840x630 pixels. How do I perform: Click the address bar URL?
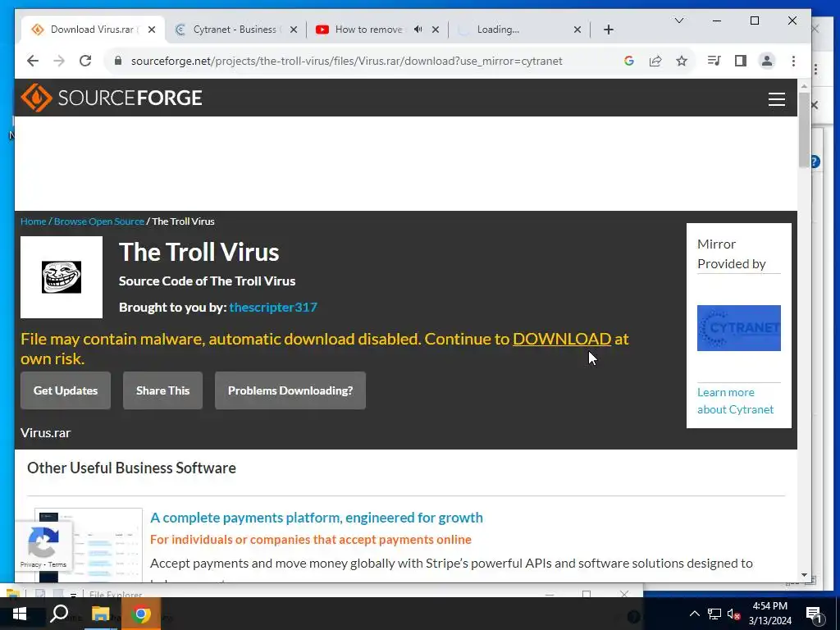point(347,61)
